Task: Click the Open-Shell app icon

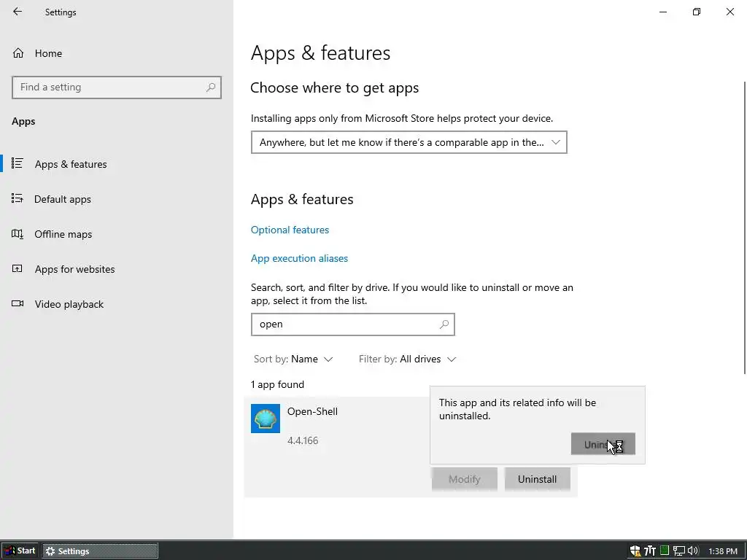Action: pos(266,418)
